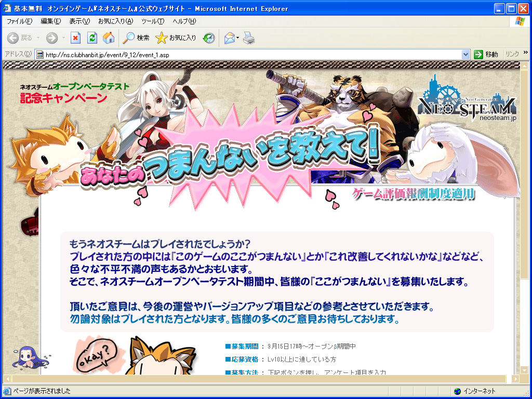
Task: Click the horizontal scrollbar left arrow
Action: click(x=7, y=379)
